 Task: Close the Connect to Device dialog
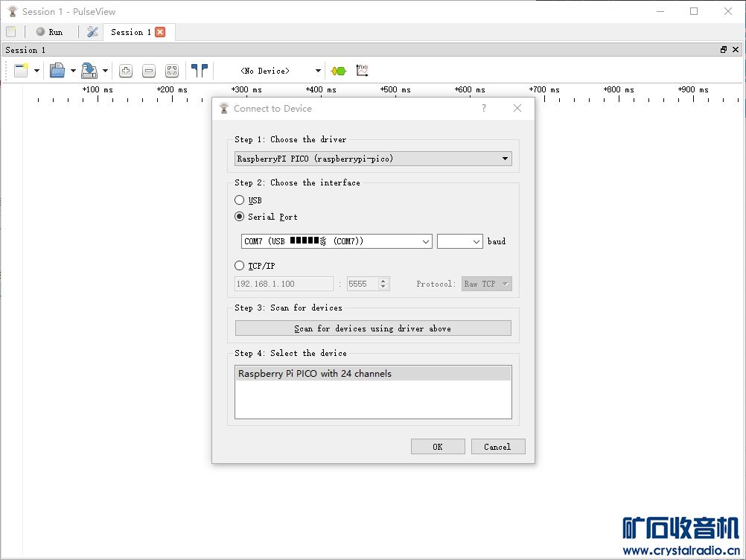tap(517, 108)
